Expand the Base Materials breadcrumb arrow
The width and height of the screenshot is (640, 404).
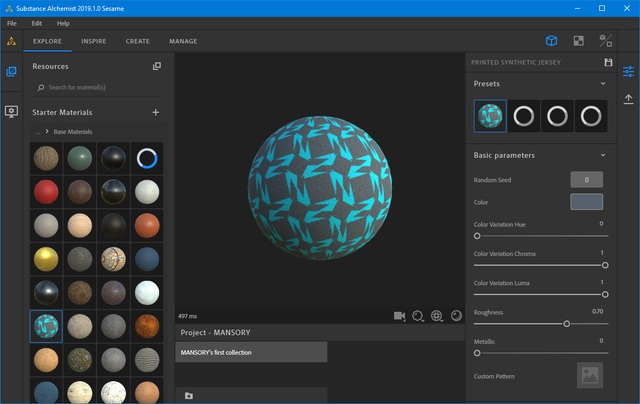click(47, 132)
